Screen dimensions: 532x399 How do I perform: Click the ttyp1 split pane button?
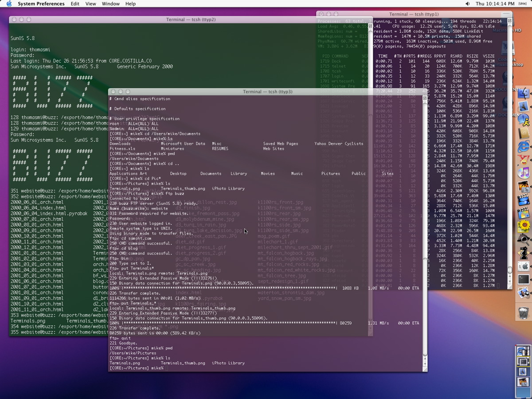tap(509, 21)
